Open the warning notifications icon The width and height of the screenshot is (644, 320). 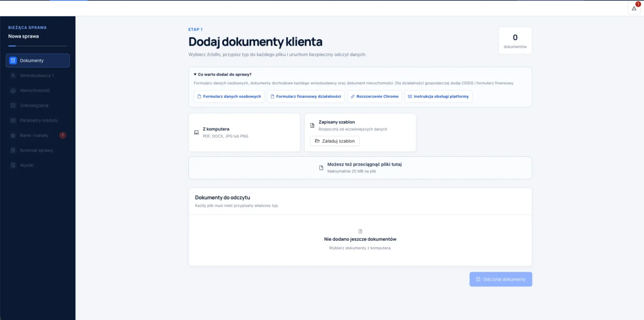[634, 8]
